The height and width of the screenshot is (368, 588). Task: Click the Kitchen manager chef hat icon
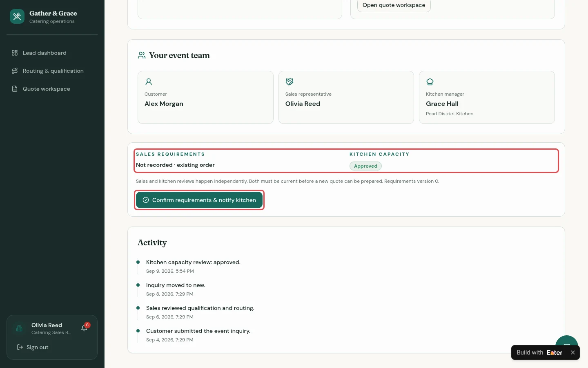click(x=430, y=82)
